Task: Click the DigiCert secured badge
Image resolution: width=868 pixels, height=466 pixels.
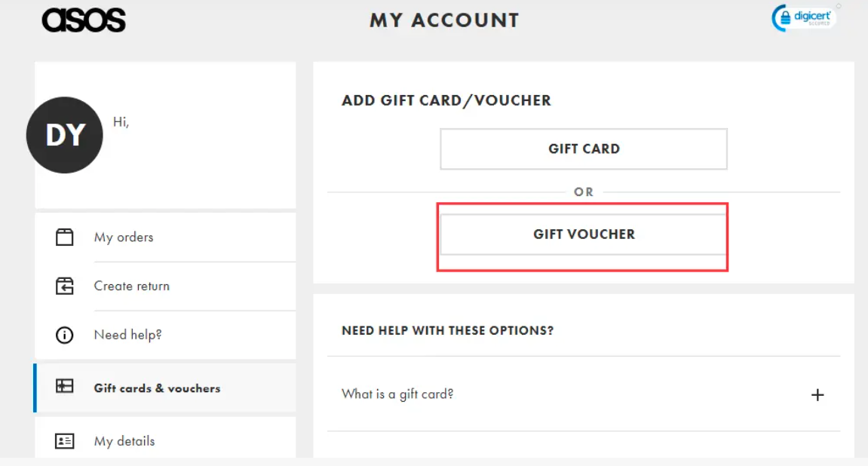Action: 804,19
